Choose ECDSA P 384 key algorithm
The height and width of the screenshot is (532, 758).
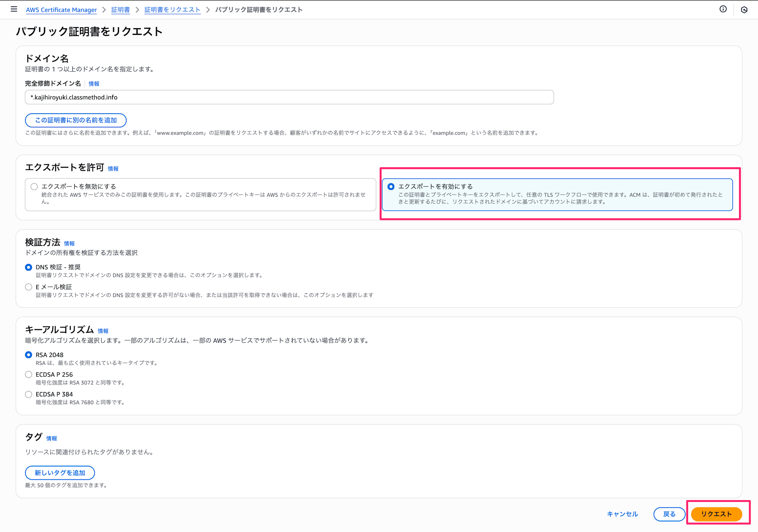click(28, 394)
